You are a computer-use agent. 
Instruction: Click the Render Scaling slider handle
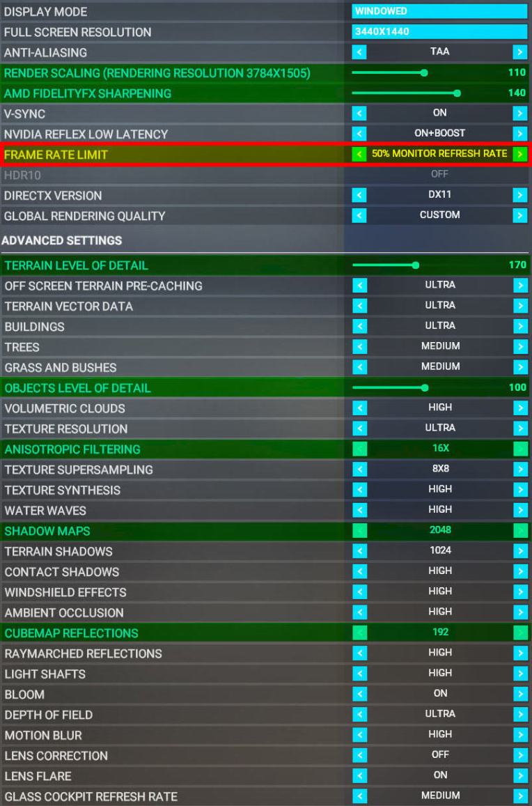tap(424, 72)
